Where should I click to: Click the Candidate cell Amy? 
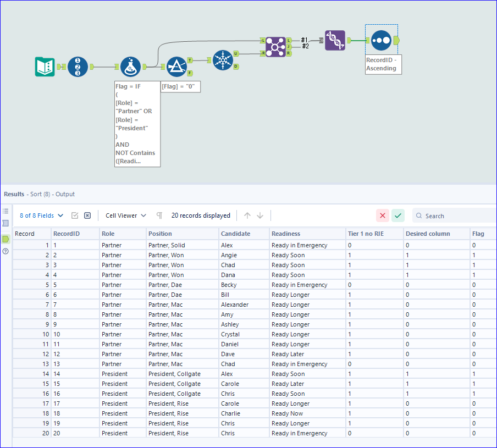244,314
